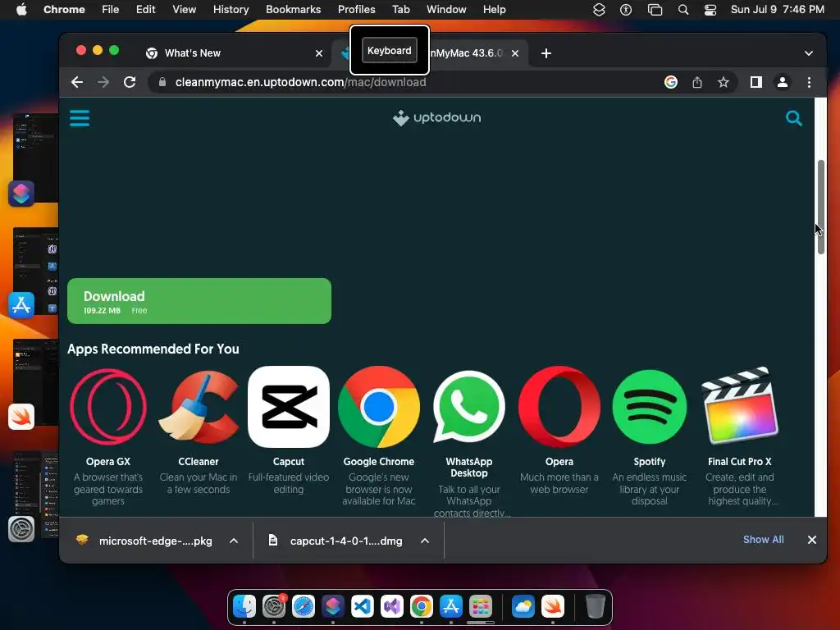Show all downloads
840x630 pixels.
click(x=763, y=540)
